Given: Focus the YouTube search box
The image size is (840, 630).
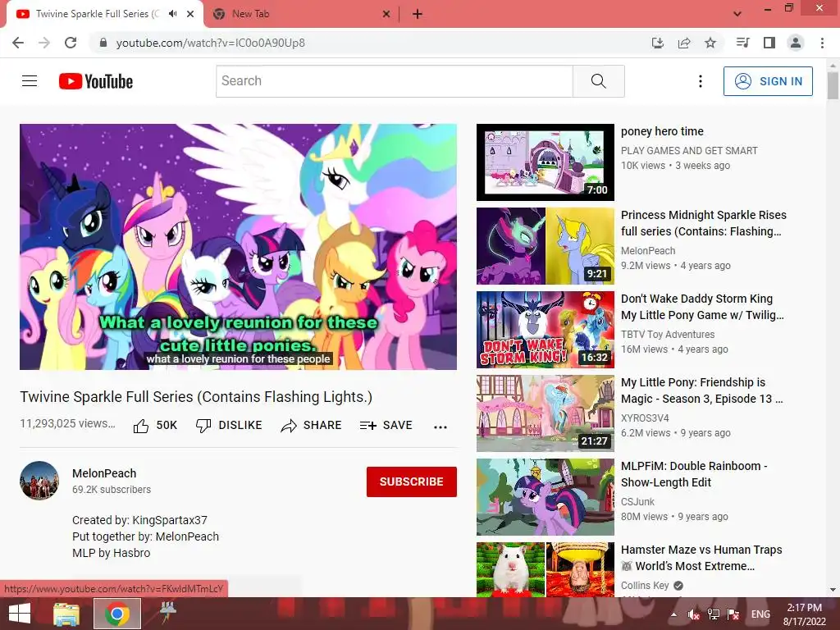Looking at the screenshot, I should 395,81.
